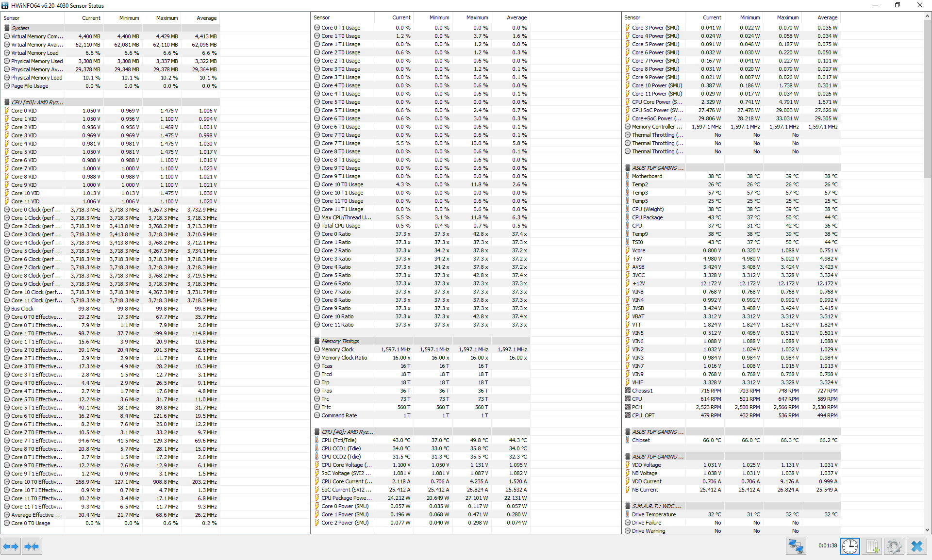This screenshot has width=932, height=560.
Task: Select the Chassis1 fan RPM row
Action: tap(642, 391)
